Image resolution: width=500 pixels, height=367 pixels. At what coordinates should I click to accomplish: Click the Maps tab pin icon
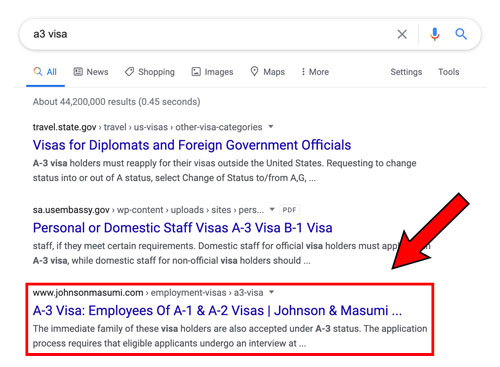pos(254,71)
